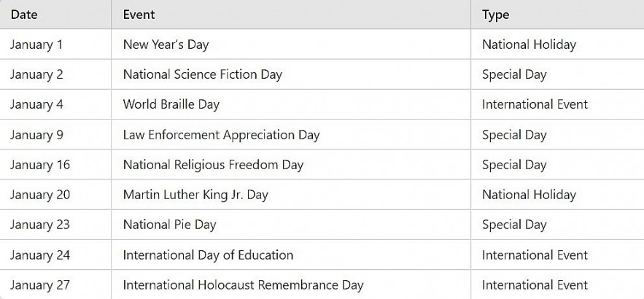Click the January 1 date cell

coord(36,44)
